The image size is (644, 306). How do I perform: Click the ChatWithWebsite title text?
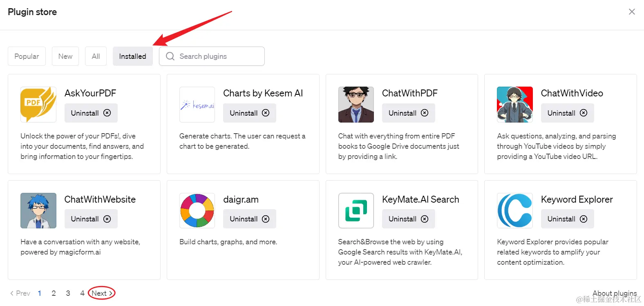point(100,199)
